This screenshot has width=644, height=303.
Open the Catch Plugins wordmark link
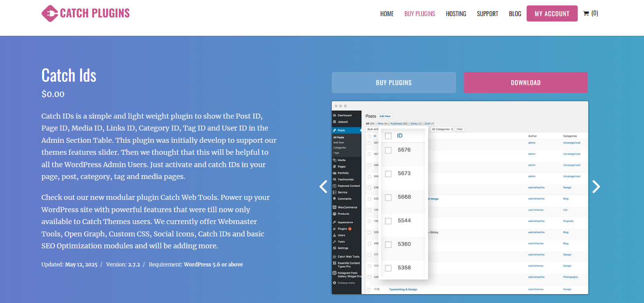(95, 13)
